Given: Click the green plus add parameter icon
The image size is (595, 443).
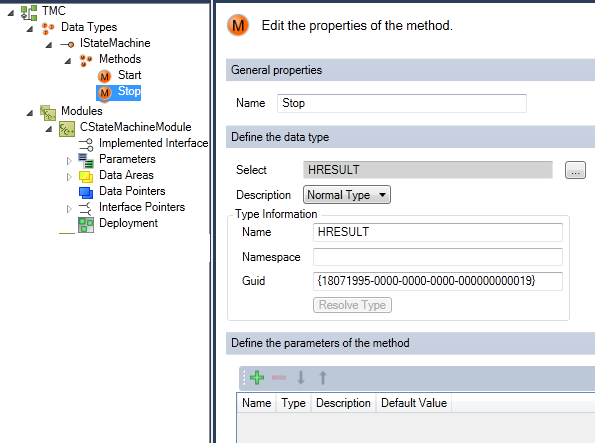Looking at the screenshot, I should [x=257, y=377].
